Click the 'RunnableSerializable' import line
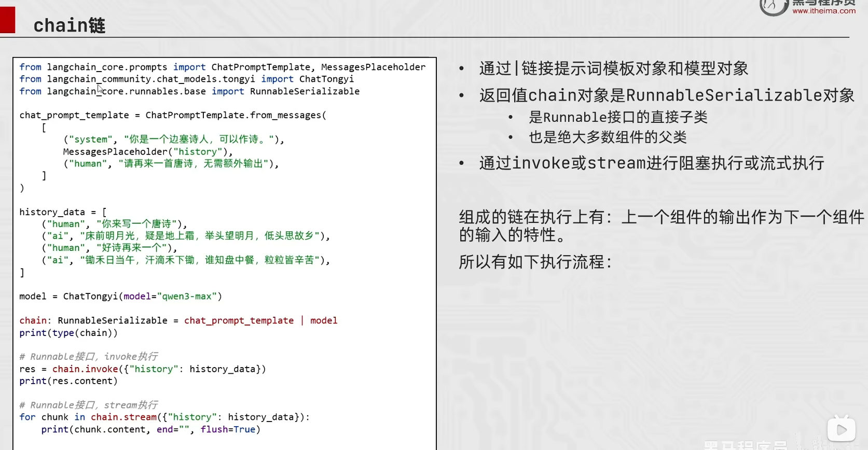 [x=189, y=91]
